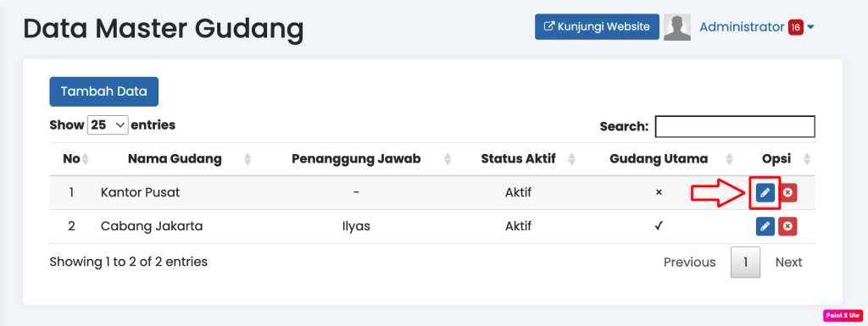Sort by Status Aktif column
The height and width of the screenshot is (326, 868).
[518, 159]
